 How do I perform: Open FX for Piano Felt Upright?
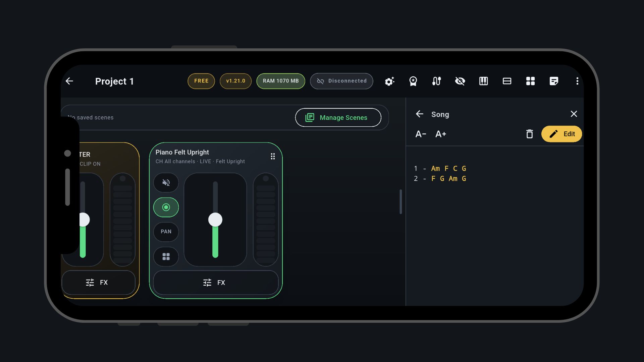click(216, 283)
